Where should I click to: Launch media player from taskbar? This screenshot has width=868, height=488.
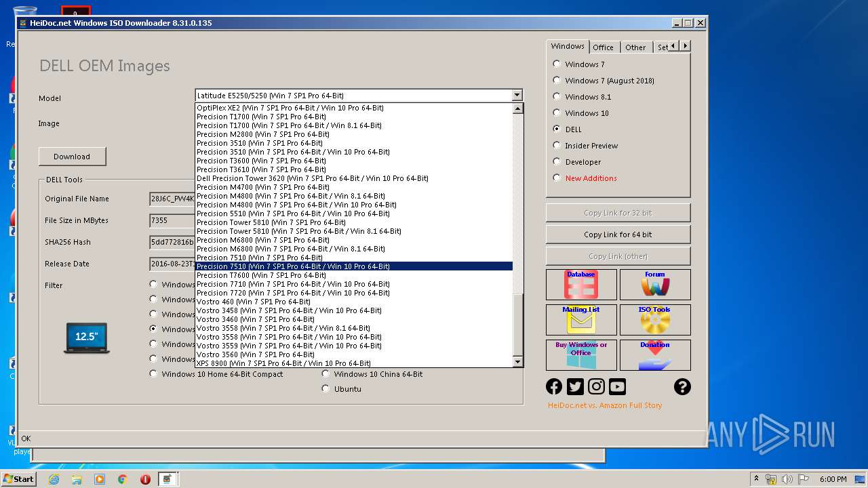pos(100,479)
